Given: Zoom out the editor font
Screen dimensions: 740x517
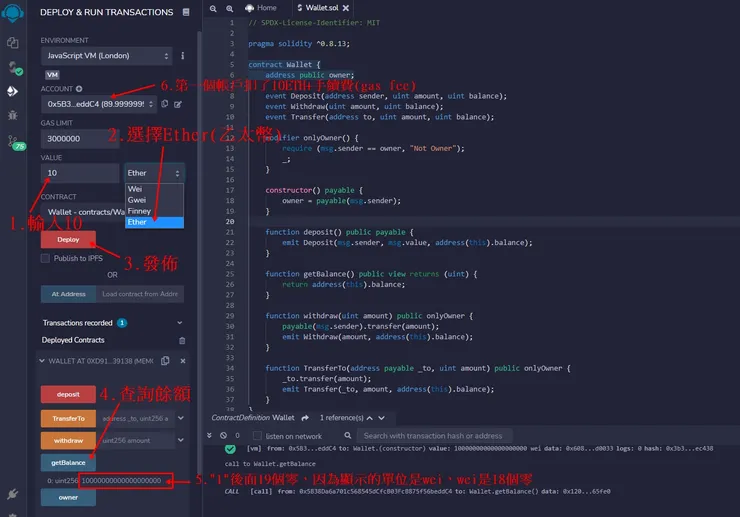Looking at the screenshot, I should point(213,8).
